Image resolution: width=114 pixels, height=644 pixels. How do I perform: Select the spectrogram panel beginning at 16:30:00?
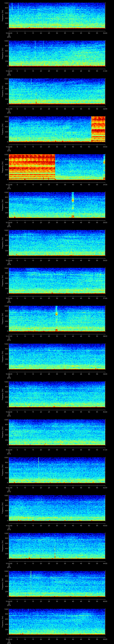point(57,53)
